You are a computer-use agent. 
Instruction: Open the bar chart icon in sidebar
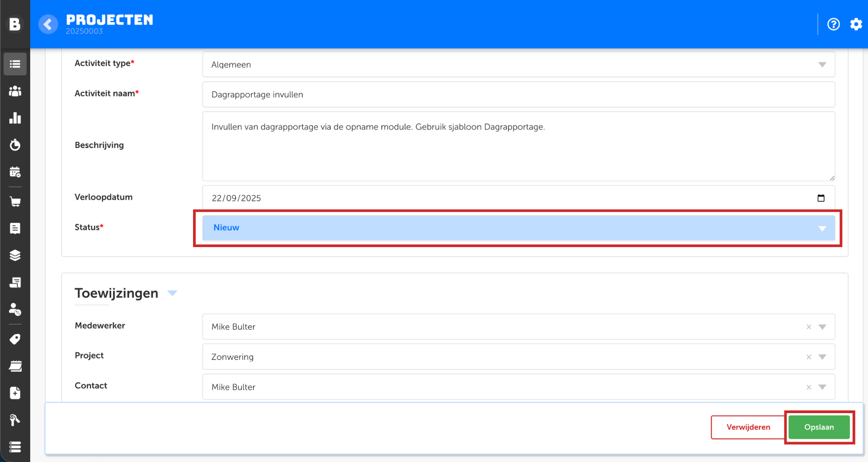(x=15, y=118)
